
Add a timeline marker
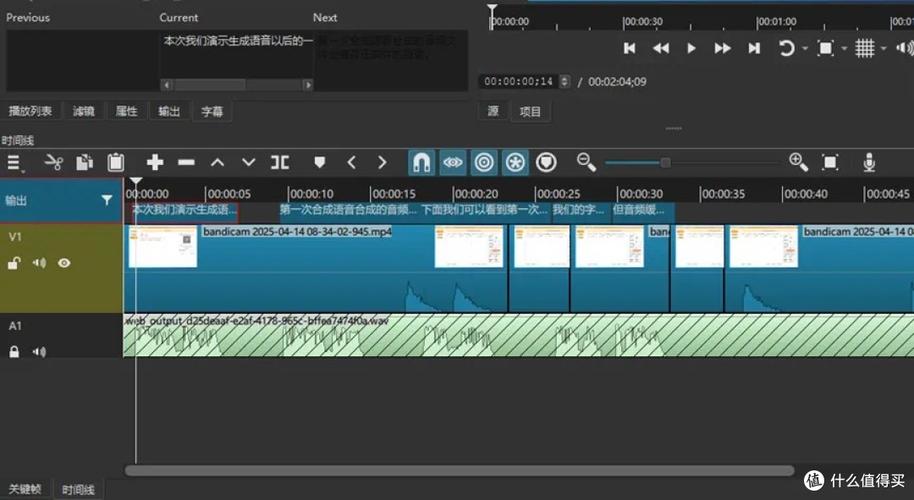coord(319,163)
